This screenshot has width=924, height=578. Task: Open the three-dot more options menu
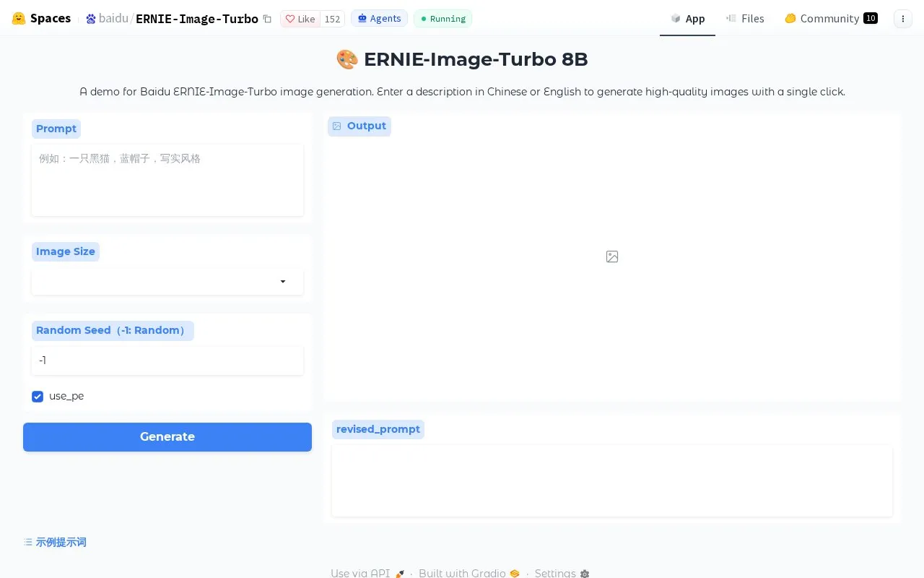pyautogui.click(x=903, y=19)
